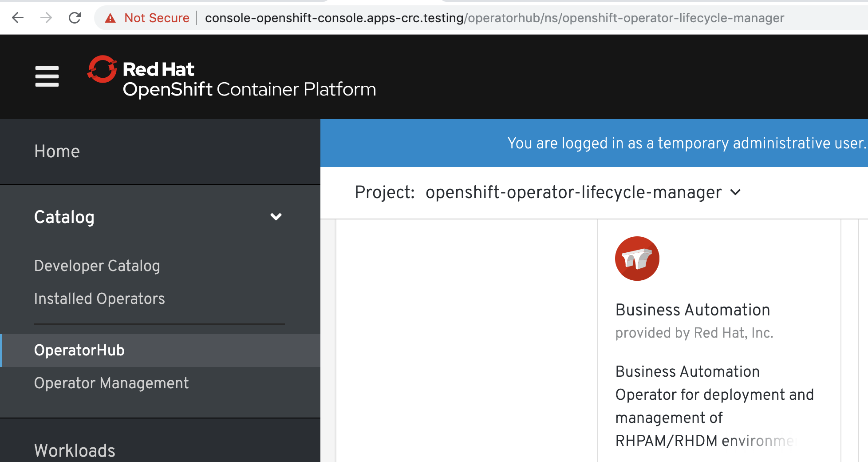Go to Installed Operators
This screenshot has height=462, width=868.
pyautogui.click(x=99, y=299)
